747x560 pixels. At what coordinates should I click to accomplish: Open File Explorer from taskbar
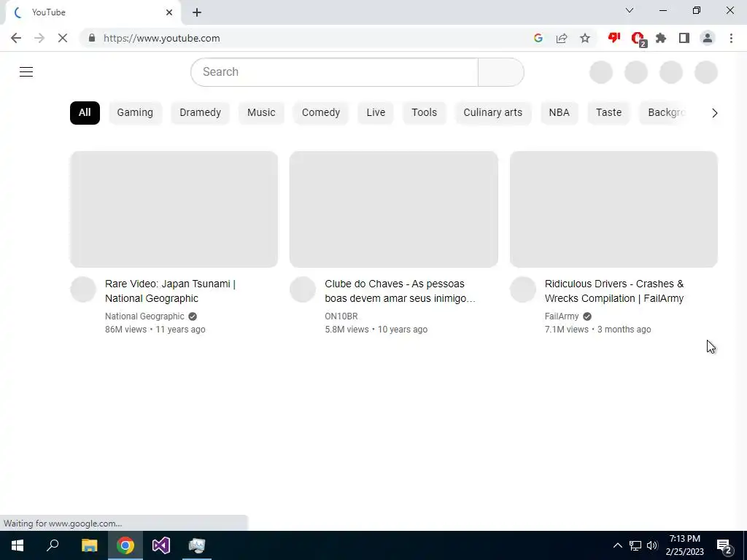pyautogui.click(x=89, y=545)
